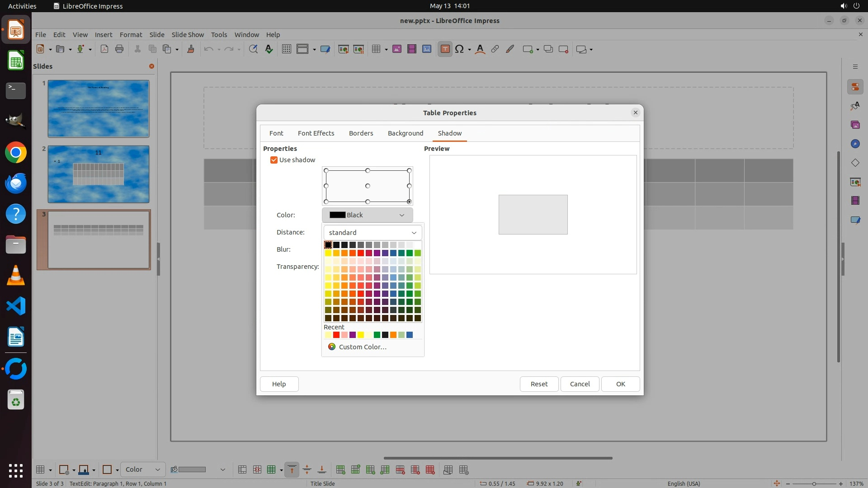
Task: Select the top-left shadow position point
Action: click(x=326, y=171)
